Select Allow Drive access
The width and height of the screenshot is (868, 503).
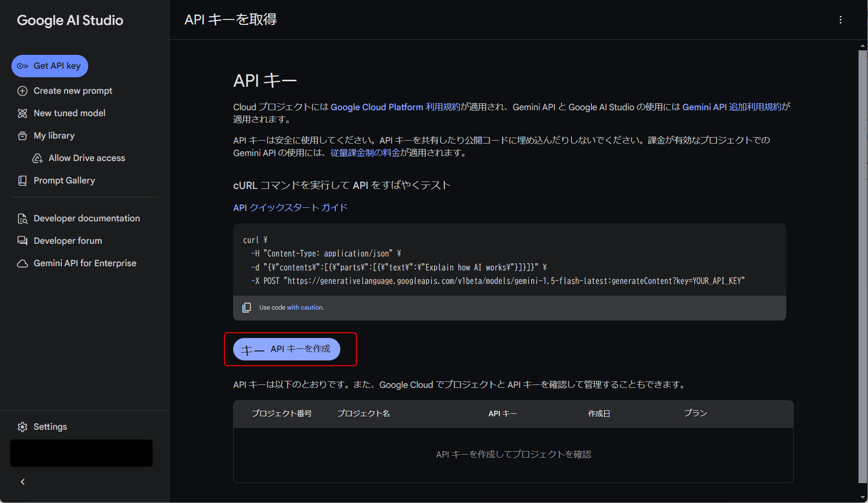(87, 158)
